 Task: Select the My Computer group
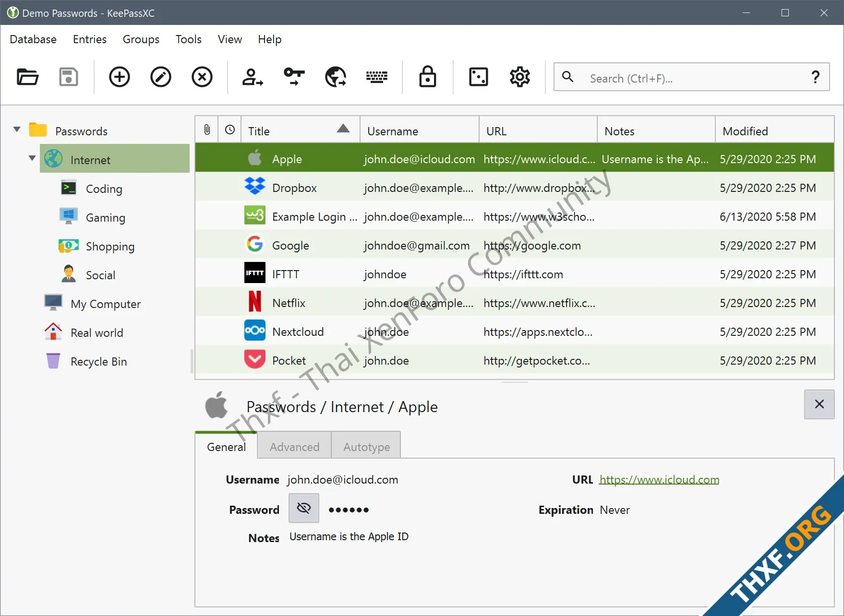pos(106,304)
